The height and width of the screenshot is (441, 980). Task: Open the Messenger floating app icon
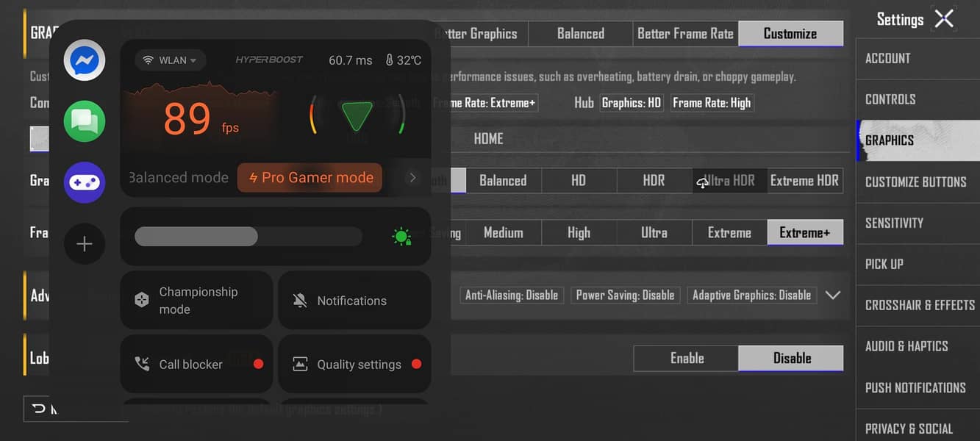[x=85, y=60]
